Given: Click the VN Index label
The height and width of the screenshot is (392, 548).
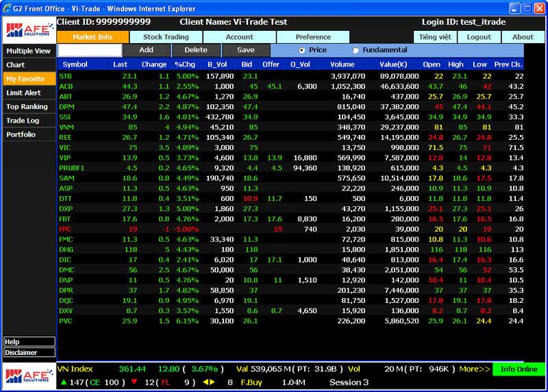Looking at the screenshot, I should click(x=75, y=369).
